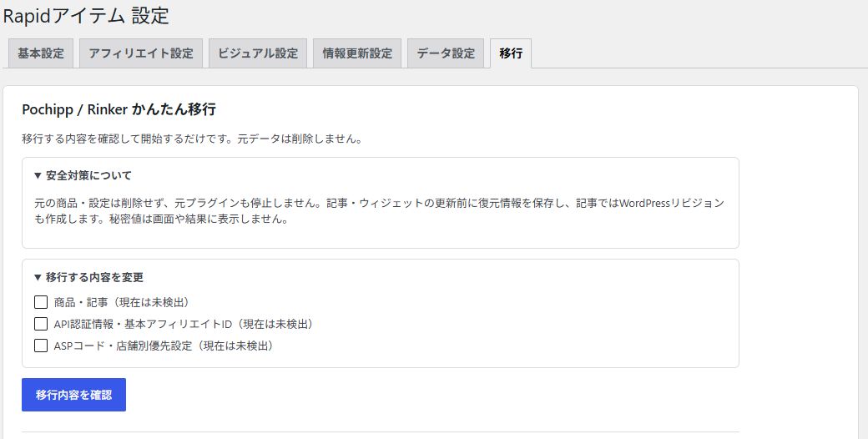
Task: Click the Pochipp / Rinker かんたん移行 heading
Action: click(x=119, y=109)
